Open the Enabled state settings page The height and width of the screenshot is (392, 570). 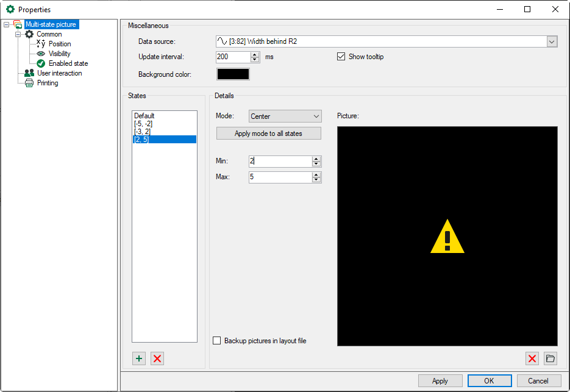pyautogui.click(x=68, y=63)
